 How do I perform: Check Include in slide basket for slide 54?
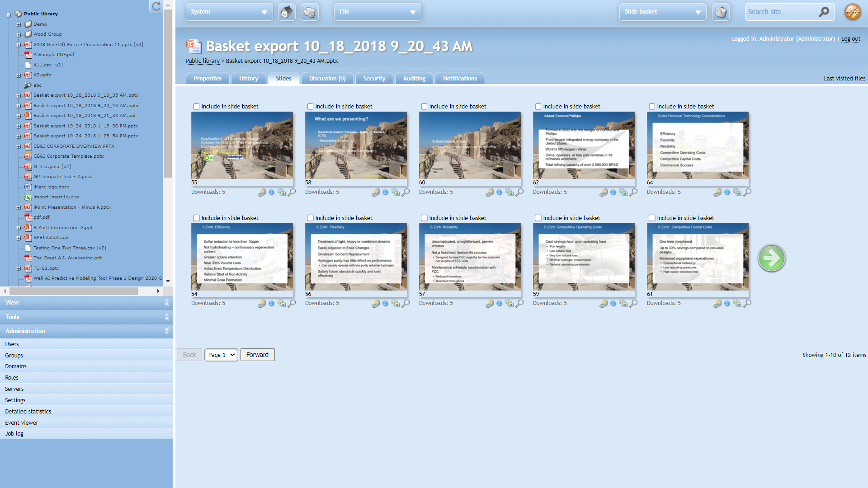pyautogui.click(x=196, y=218)
